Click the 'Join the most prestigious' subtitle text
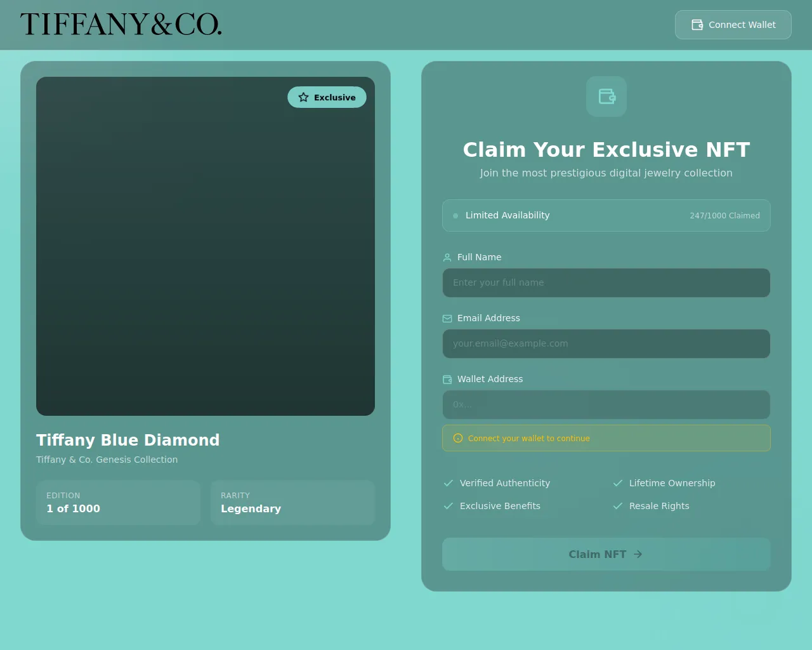 606,173
